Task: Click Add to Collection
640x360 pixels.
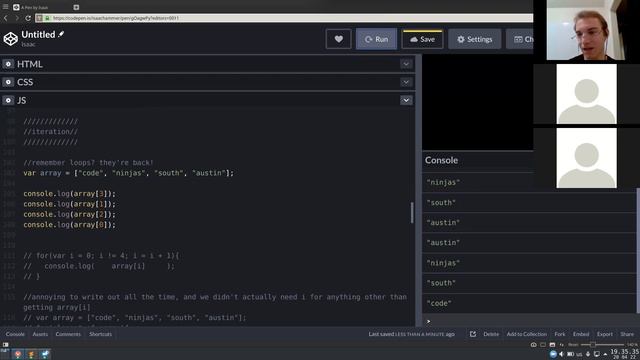Action: [x=527, y=334]
